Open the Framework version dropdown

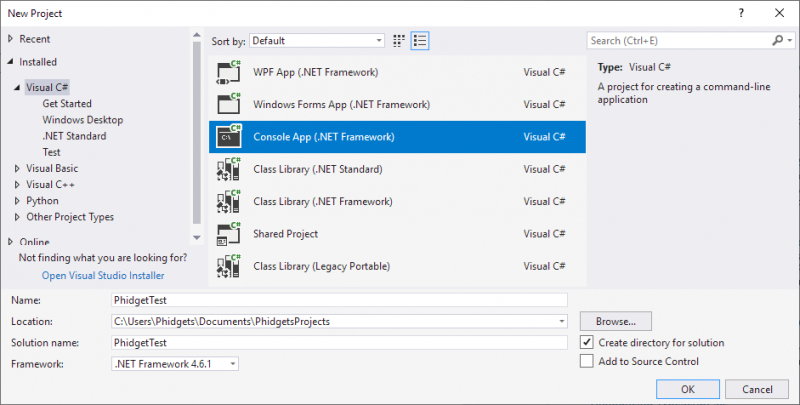[x=175, y=364]
